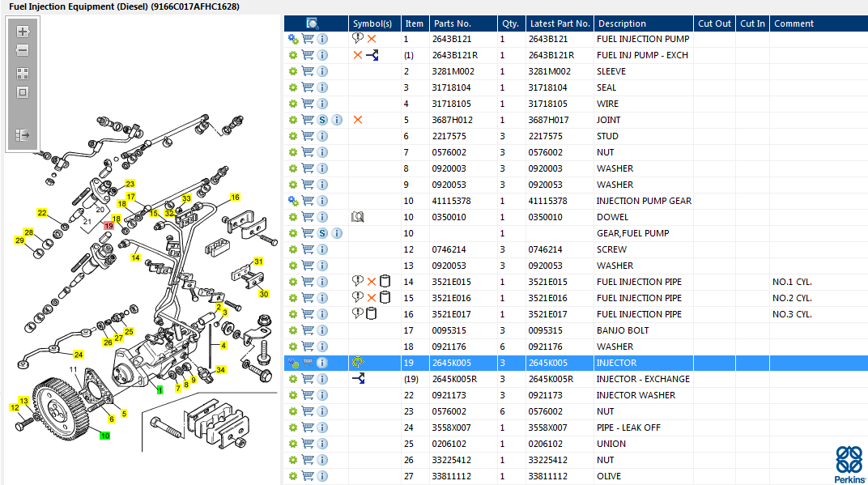Click the magnifier symbol on DOWEL row

(x=358, y=217)
